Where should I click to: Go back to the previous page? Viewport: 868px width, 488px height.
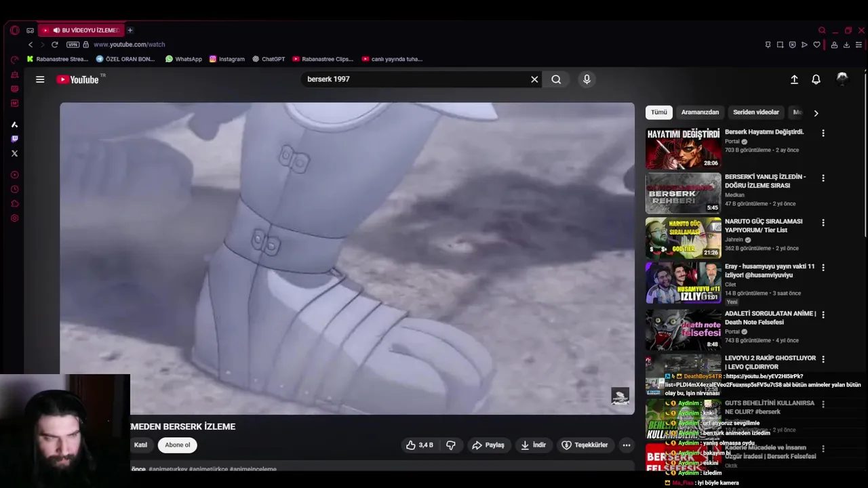coord(31,45)
